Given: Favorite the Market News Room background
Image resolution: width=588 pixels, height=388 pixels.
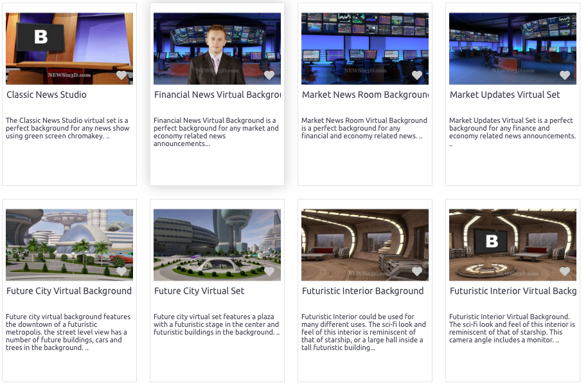Looking at the screenshot, I should tap(417, 75).
